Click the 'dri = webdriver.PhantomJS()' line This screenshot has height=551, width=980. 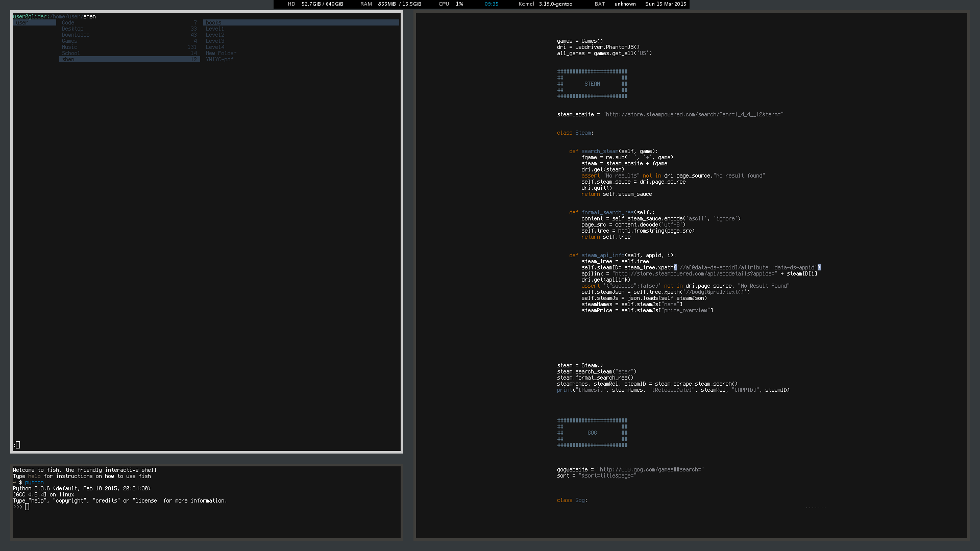tap(598, 47)
